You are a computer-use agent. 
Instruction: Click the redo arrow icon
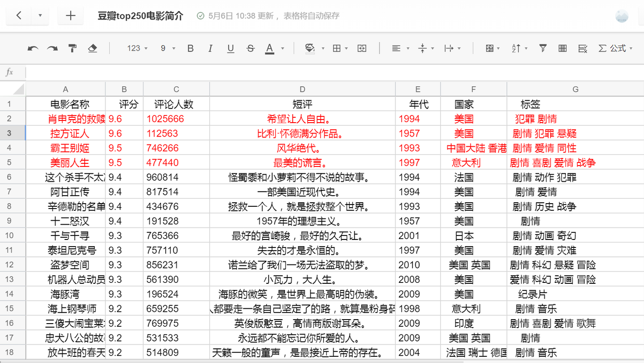(x=52, y=48)
